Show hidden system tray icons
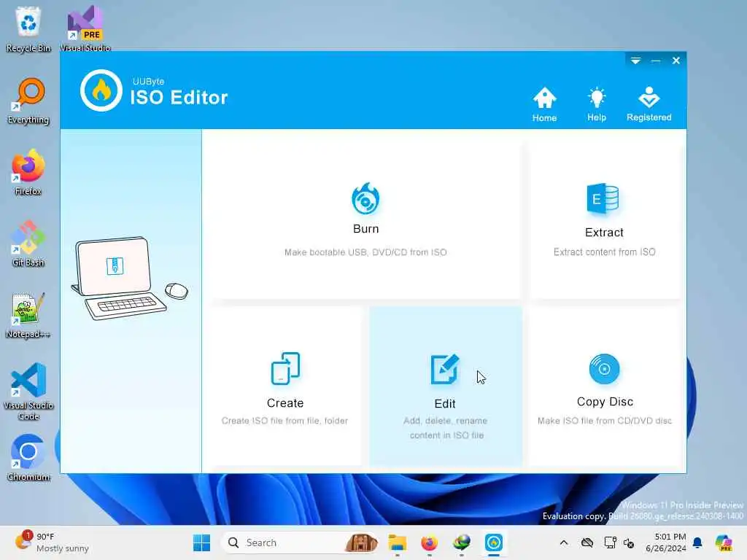 point(564,542)
